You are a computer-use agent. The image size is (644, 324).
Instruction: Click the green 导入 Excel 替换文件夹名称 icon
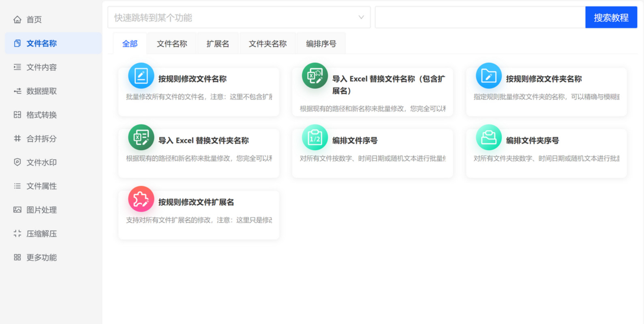click(x=141, y=137)
